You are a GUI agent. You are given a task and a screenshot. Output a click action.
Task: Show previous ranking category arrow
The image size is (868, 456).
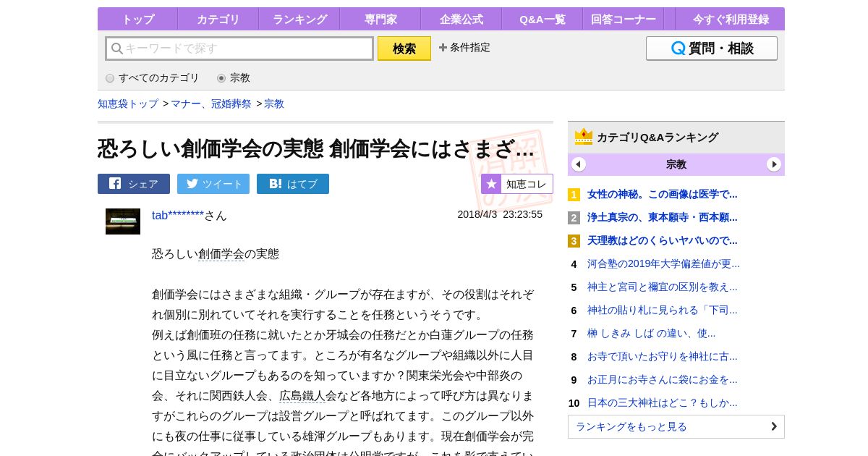(579, 164)
